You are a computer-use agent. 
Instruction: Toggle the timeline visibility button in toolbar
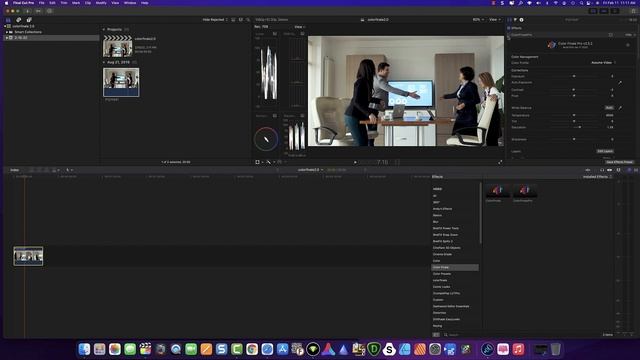point(604,11)
